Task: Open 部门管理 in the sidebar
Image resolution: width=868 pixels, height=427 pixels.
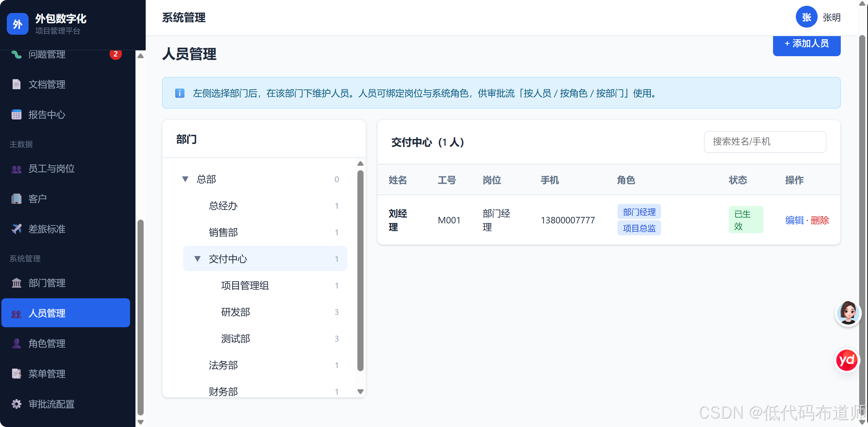Action: 66,283
